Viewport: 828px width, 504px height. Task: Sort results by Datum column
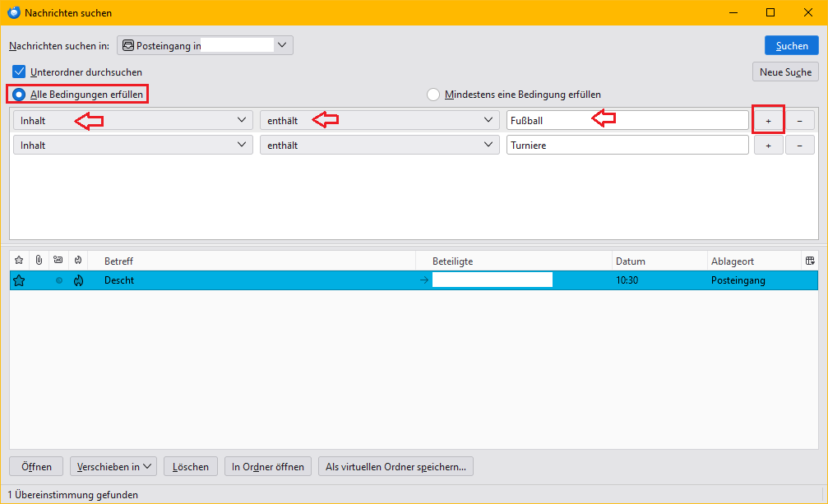tap(658, 261)
